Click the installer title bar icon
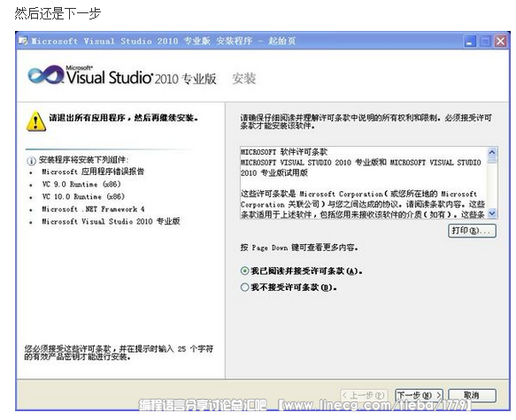 (23, 41)
